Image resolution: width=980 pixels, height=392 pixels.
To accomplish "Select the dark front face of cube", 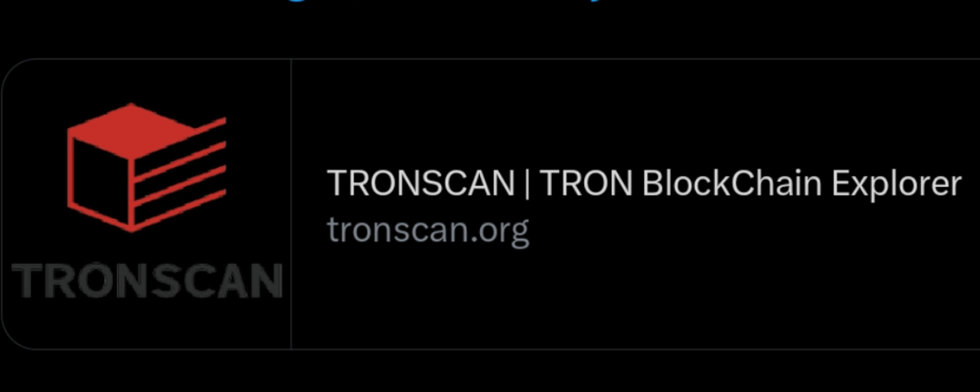I will click(x=100, y=182).
